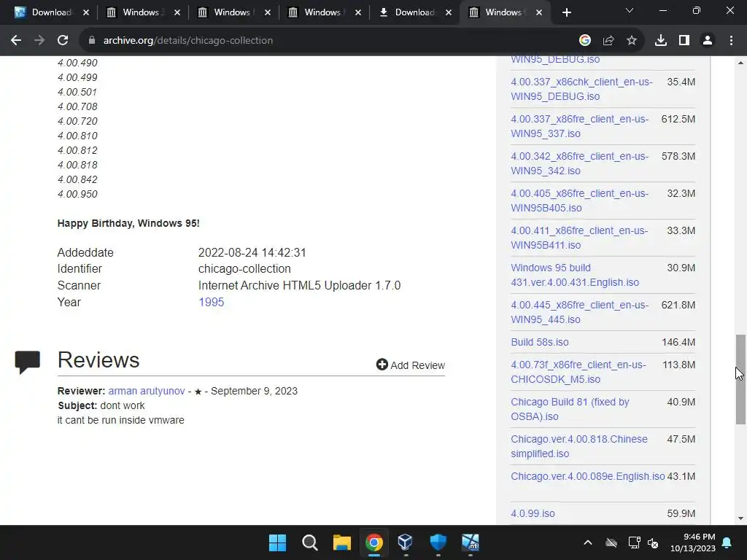Download Build 58s.iso
This screenshot has height=560, width=747.
pyautogui.click(x=540, y=342)
